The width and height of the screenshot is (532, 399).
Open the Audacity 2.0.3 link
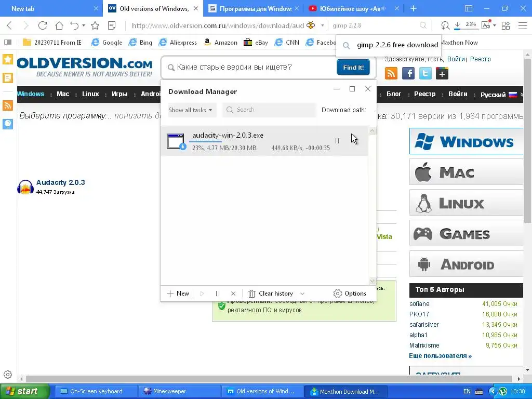click(60, 182)
